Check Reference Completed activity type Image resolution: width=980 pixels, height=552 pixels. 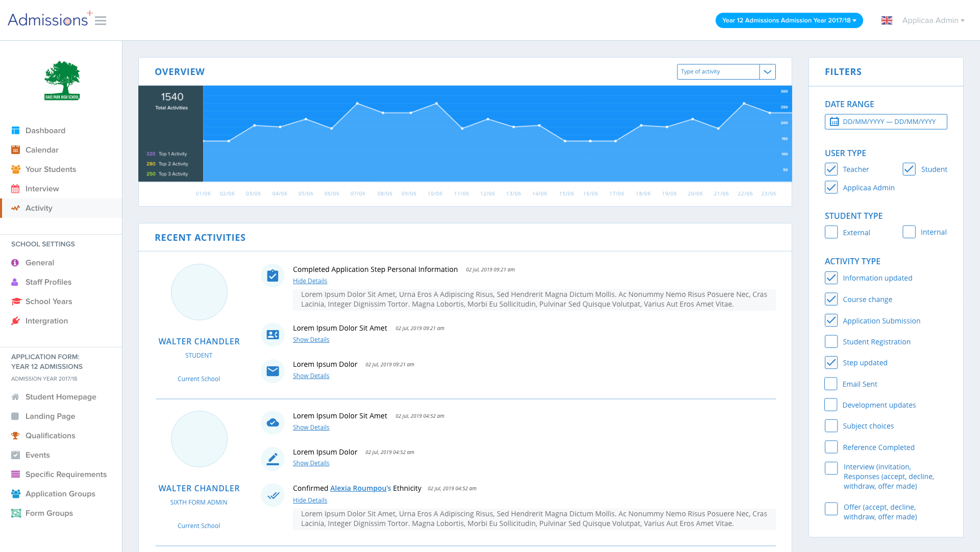pos(831,447)
